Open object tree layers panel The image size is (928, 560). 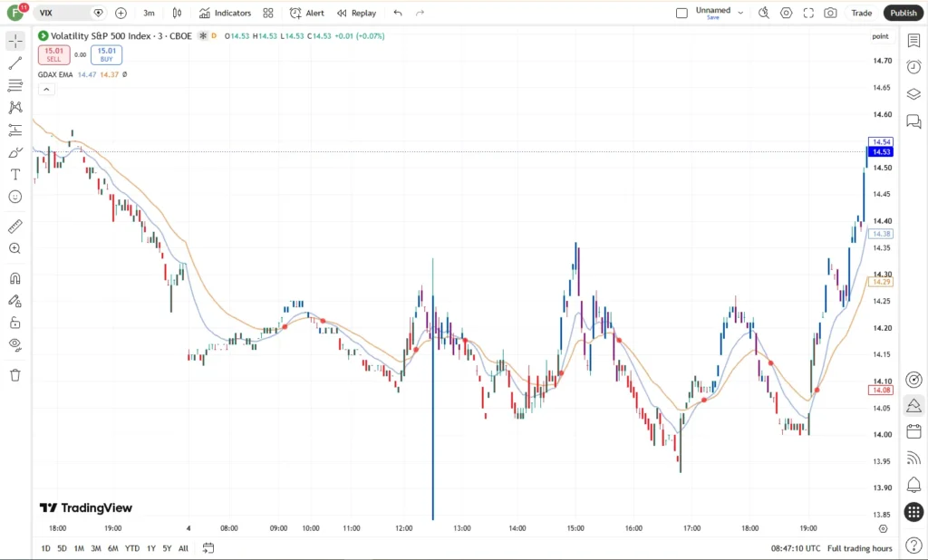[913, 94]
